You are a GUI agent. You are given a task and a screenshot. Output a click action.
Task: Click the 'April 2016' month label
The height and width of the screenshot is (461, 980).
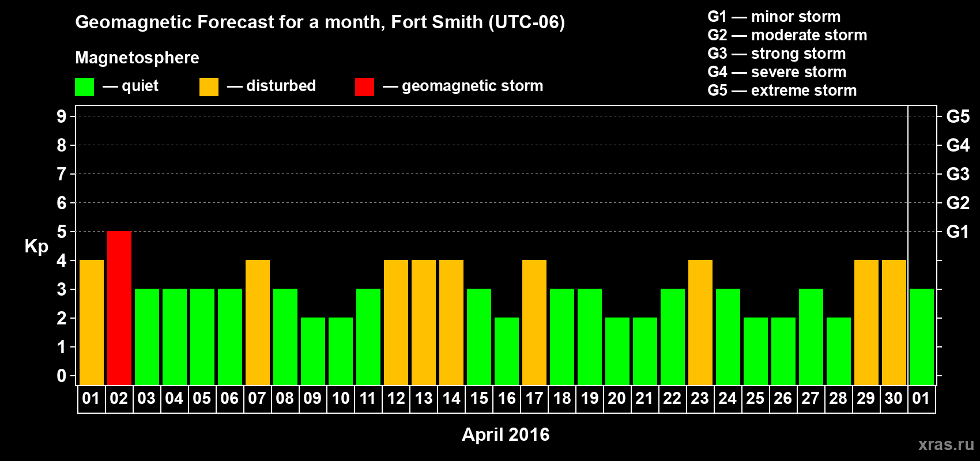(x=506, y=434)
